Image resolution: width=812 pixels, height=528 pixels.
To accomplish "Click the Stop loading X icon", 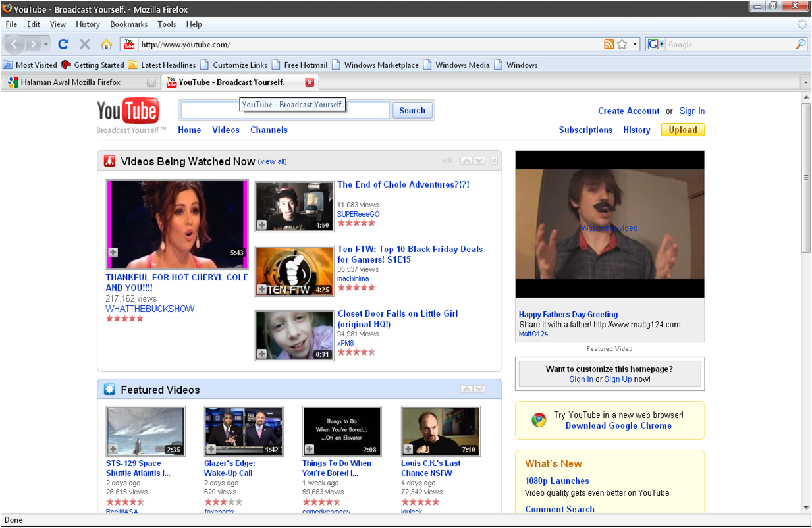I will [85, 44].
